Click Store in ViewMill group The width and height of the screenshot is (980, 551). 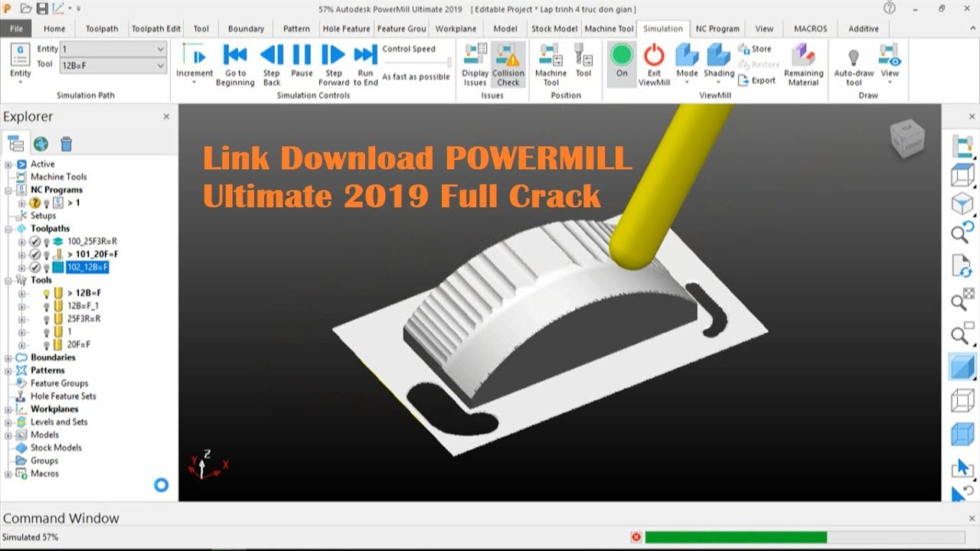click(x=755, y=49)
